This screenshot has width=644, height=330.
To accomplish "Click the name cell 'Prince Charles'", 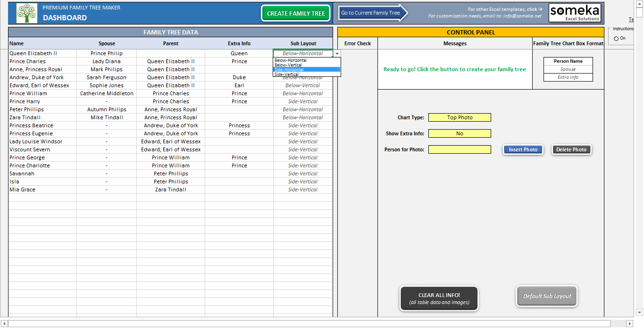I will pyautogui.click(x=42, y=61).
